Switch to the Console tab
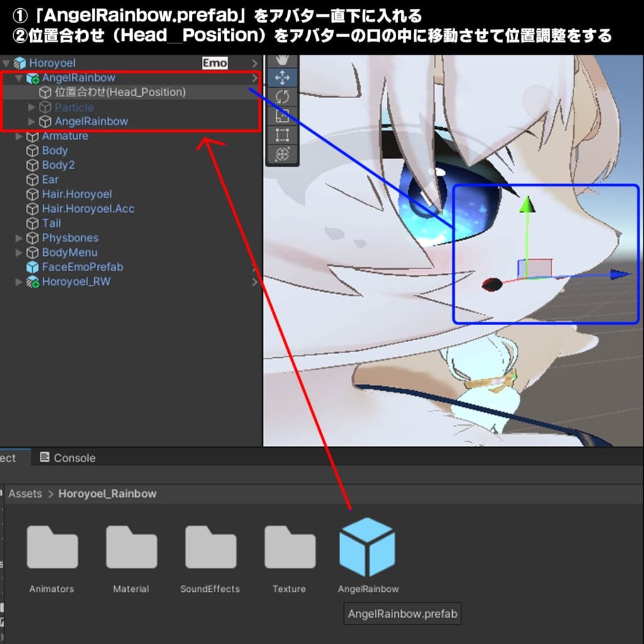The height and width of the screenshot is (644, 644). [68, 458]
